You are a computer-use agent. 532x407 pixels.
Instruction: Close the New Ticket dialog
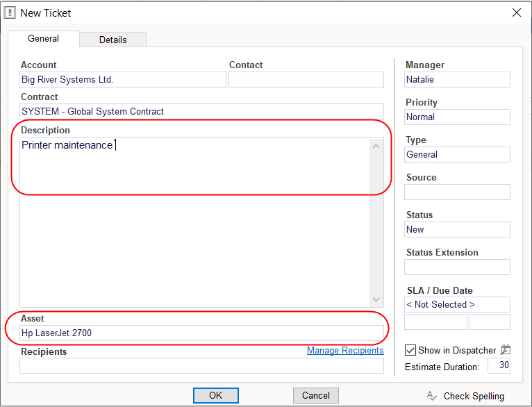tap(516, 13)
